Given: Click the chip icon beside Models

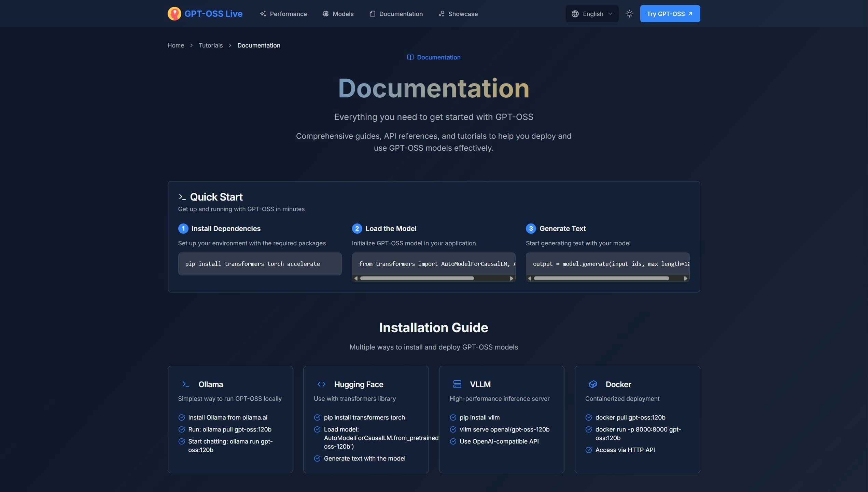Looking at the screenshot, I should (326, 14).
